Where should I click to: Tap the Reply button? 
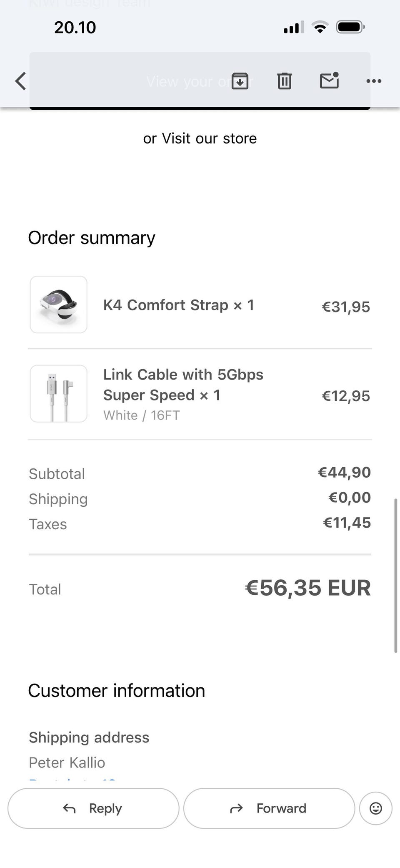pos(93,808)
